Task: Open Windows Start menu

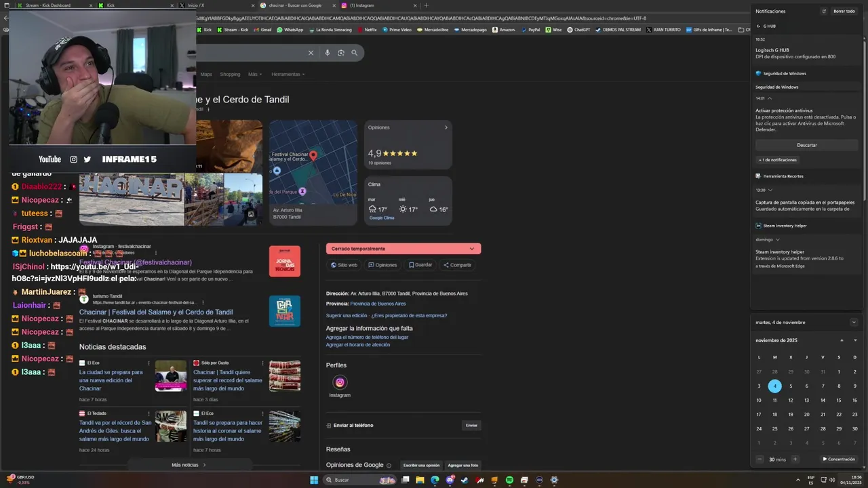Action: pyautogui.click(x=314, y=480)
